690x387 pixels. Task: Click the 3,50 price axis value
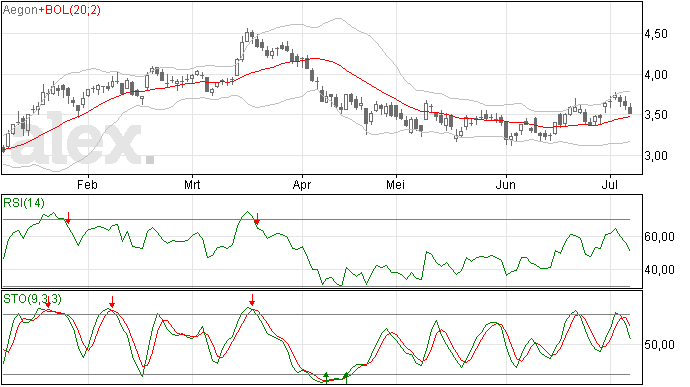coord(656,115)
